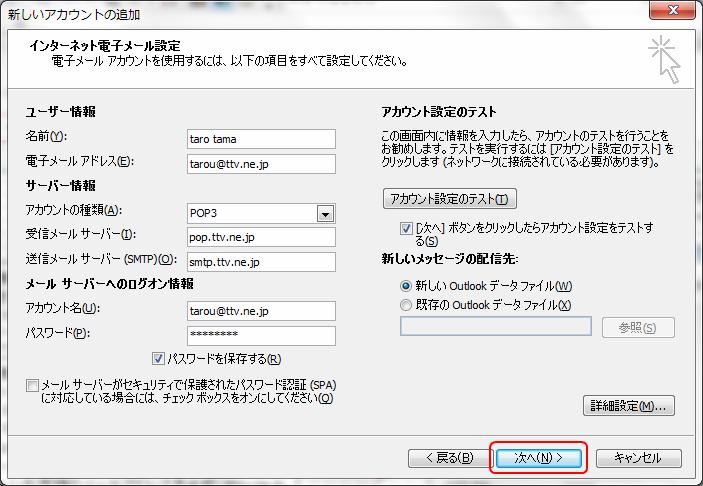Close the 新しいアカウントの追加 dialog
The width and height of the screenshot is (703, 486).
pos(672,10)
